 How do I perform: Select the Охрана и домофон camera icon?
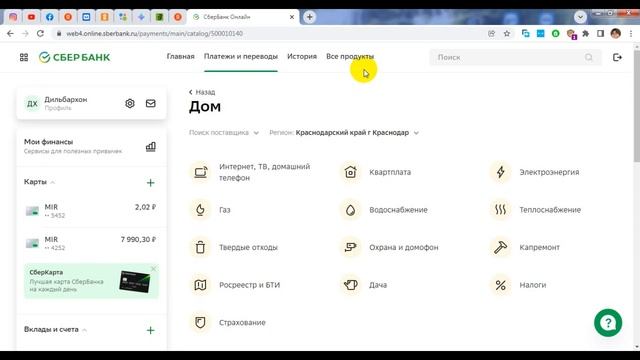pyautogui.click(x=351, y=247)
